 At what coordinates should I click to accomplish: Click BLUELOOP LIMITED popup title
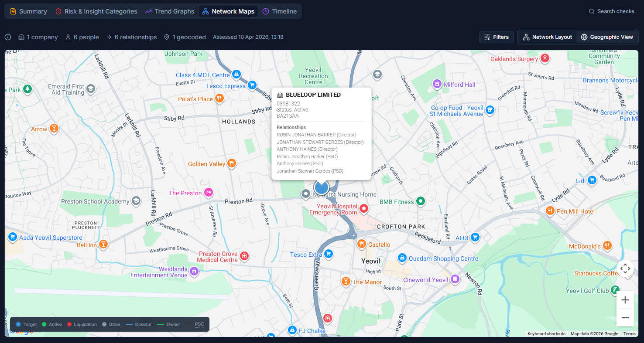pyautogui.click(x=313, y=95)
